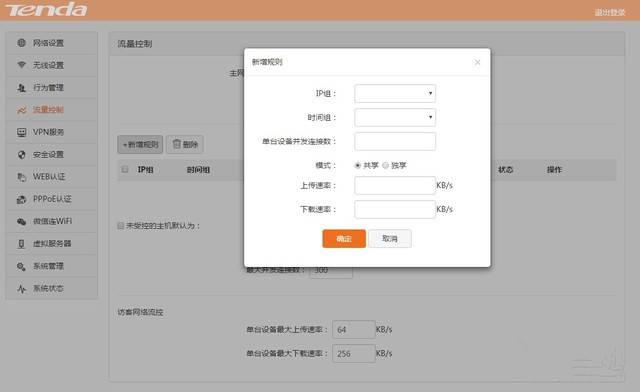The width and height of the screenshot is (640, 392).
Task: Close the 新增规则 dialog with X
Action: (x=477, y=62)
